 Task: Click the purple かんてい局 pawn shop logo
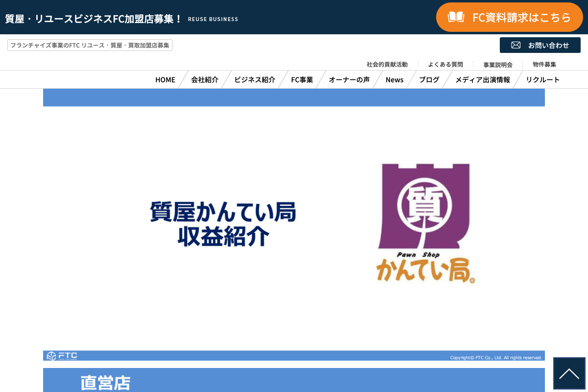(425, 223)
